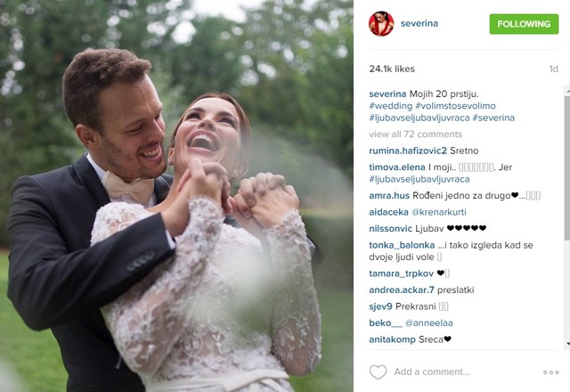This screenshot has height=392, width=570.
Task: Click the comments scrollbar thumb
Action: point(567,167)
